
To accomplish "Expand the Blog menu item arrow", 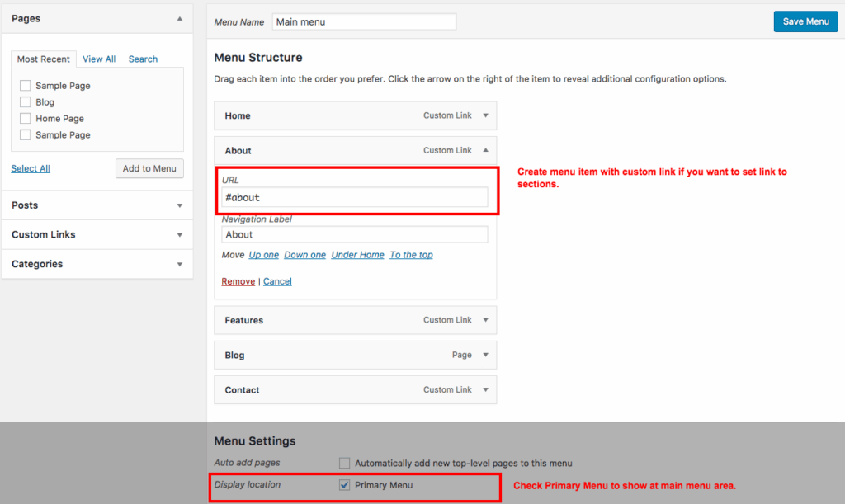I will coord(485,355).
